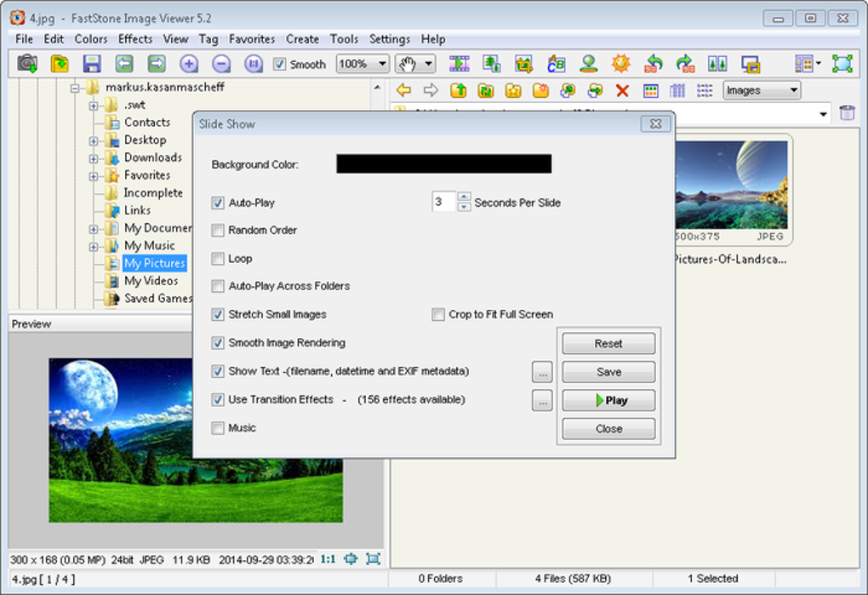Click the adjust lighting sun icon
868x595 pixels.
(621, 64)
